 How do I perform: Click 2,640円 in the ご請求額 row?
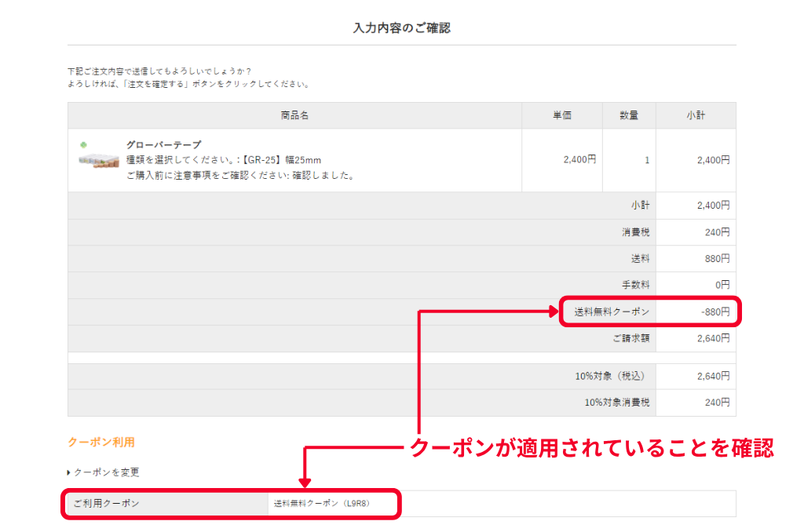713,338
